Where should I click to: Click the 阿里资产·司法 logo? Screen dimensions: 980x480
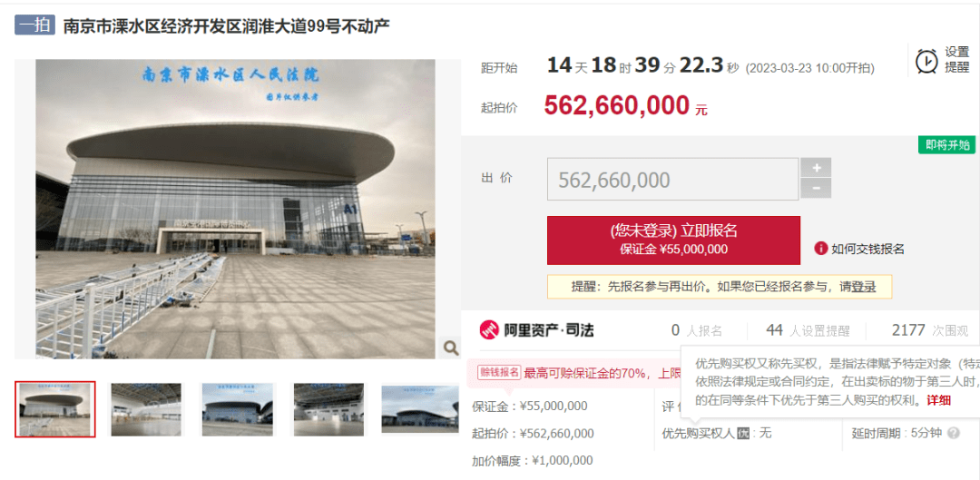(536, 330)
